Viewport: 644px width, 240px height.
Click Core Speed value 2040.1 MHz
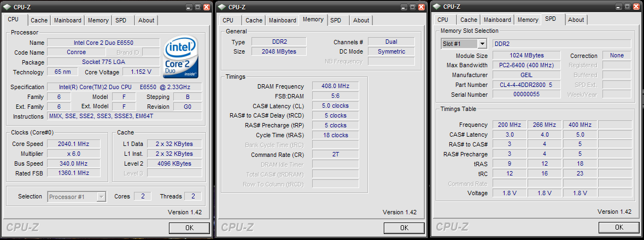tap(73, 144)
